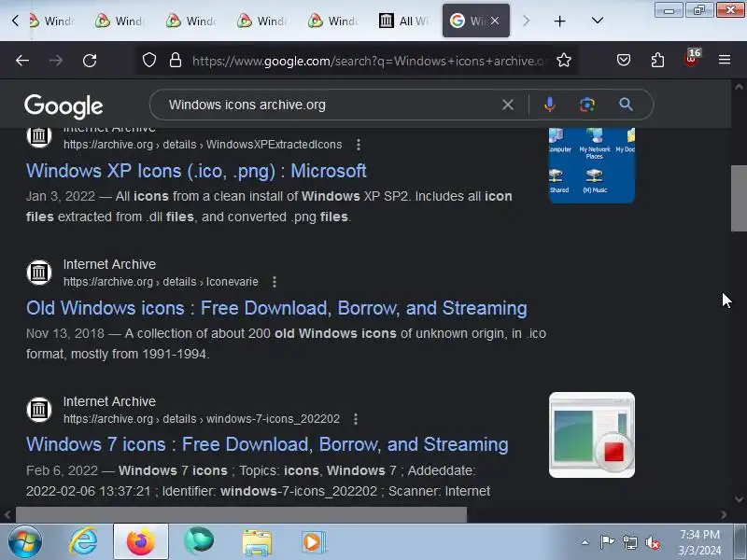
Task: Open the Windows XP icons thumbnail image
Action: [592, 165]
